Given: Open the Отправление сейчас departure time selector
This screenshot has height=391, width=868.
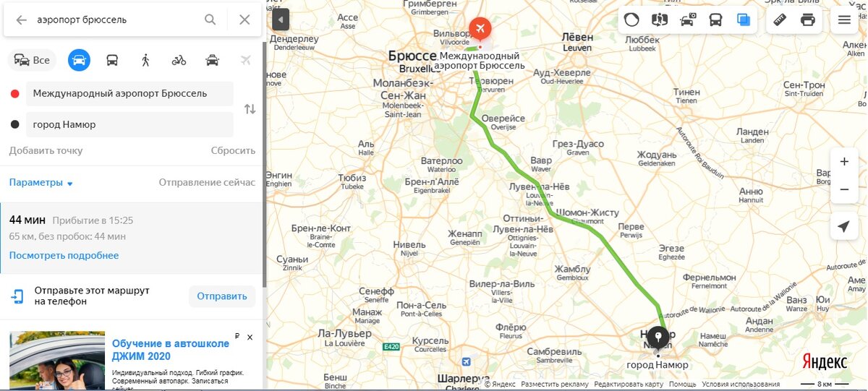Looking at the screenshot, I should coord(207,183).
